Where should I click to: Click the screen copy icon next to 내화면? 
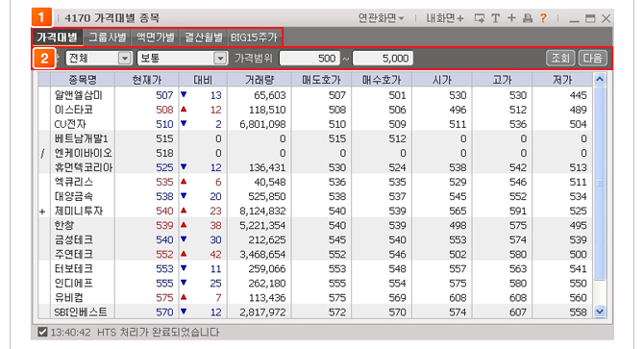tap(480, 18)
